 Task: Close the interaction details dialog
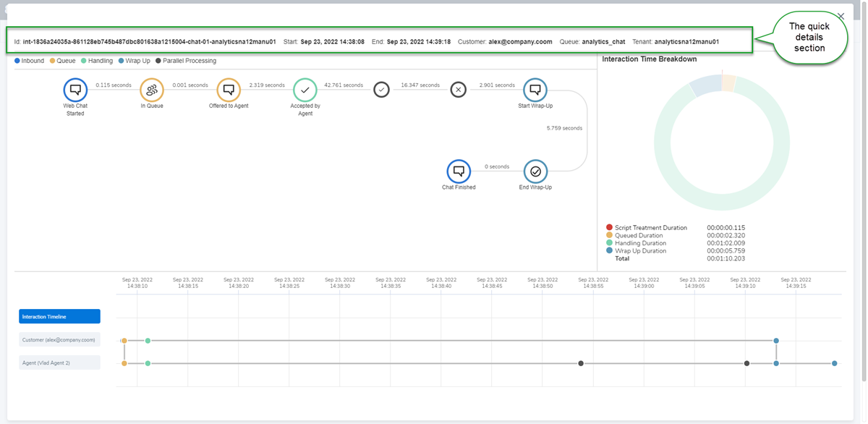coord(841,16)
